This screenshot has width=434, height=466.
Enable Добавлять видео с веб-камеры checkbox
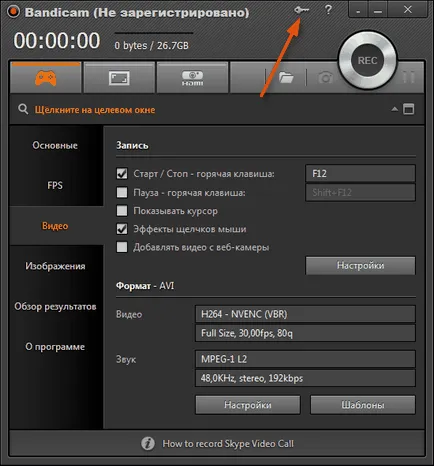click(x=122, y=247)
